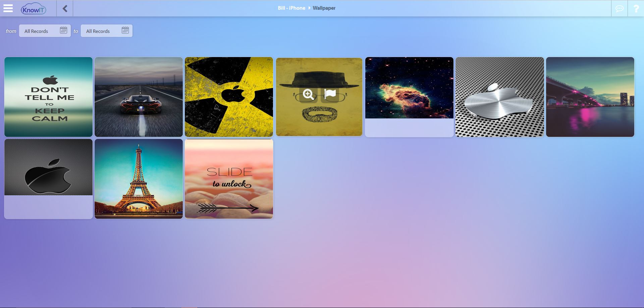Open the help question mark
The image size is (644, 308).
tap(636, 8)
